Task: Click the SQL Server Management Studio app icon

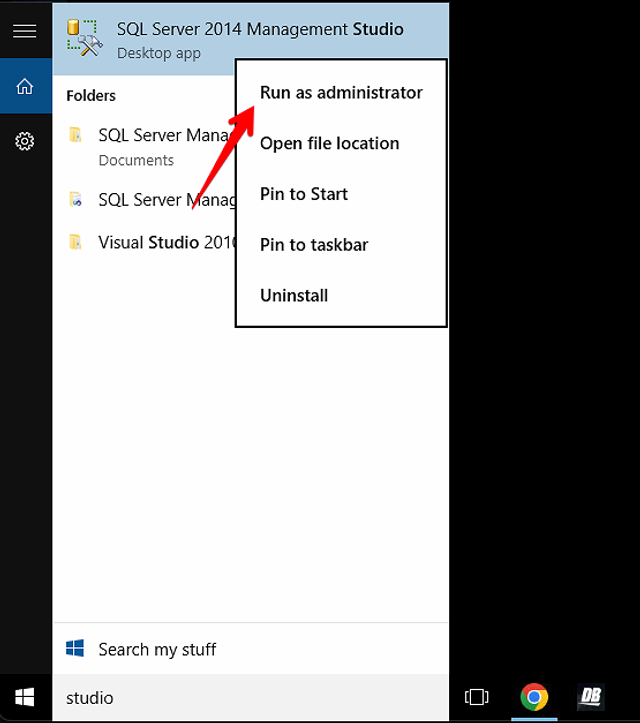Action: [85, 38]
